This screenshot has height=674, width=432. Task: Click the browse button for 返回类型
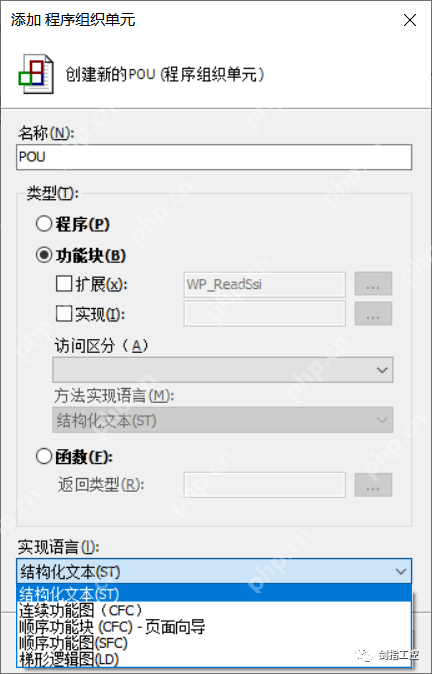(373, 485)
